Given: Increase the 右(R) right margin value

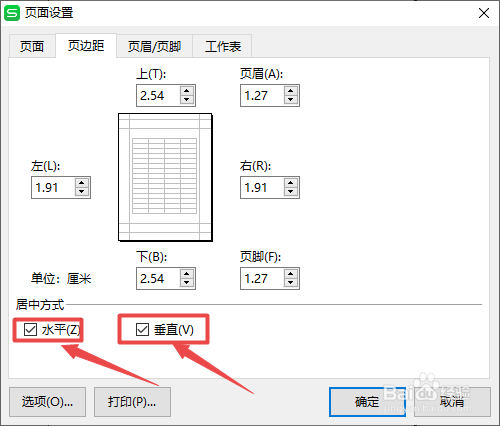Looking at the screenshot, I should coord(291,183).
